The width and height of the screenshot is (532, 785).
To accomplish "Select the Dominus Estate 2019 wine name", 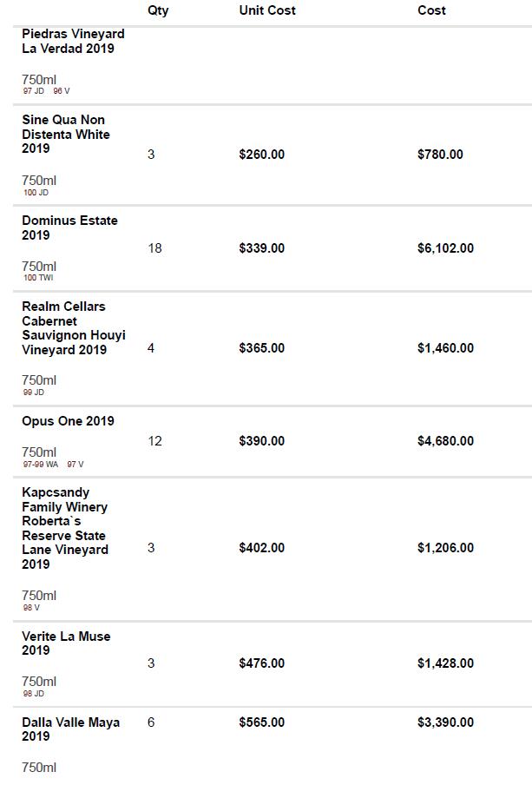I will [69, 228].
